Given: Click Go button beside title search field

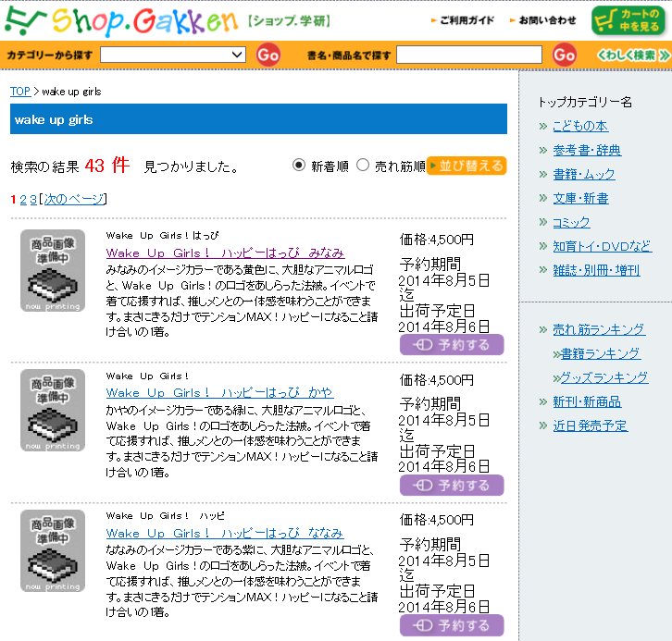Looking at the screenshot, I should pos(564,55).
